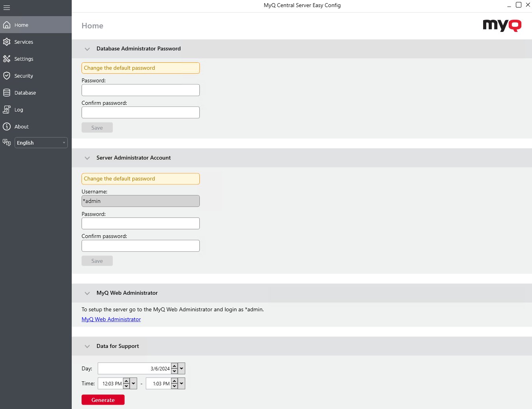Image resolution: width=532 pixels, height=409 pixels.
Task: Collapse the Server Administrator Account section
Action: click(x=87, y=158)
